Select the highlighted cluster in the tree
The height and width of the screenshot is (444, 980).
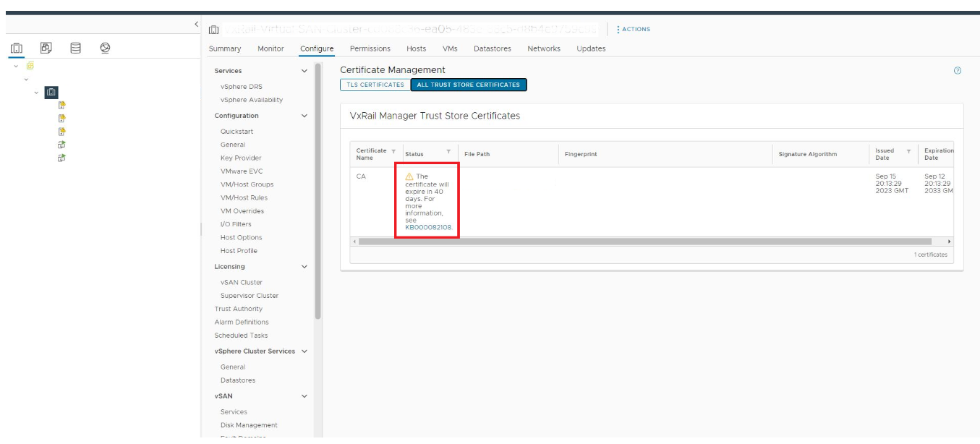click(51, 92)
